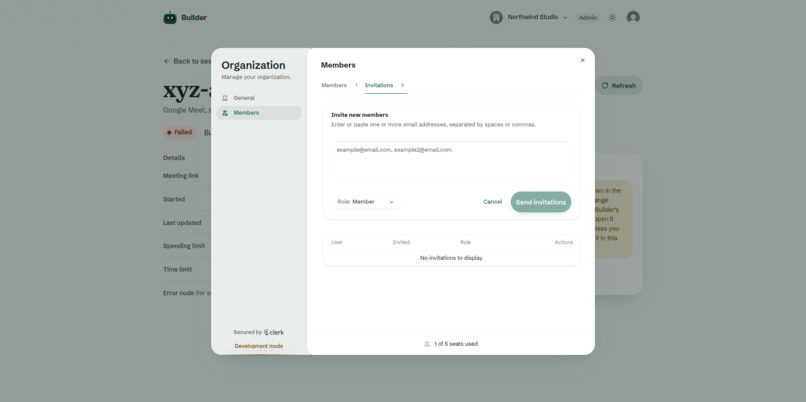
Task: Click the Send invitations button
Action: pyautogui.click(x=541, y=202)
